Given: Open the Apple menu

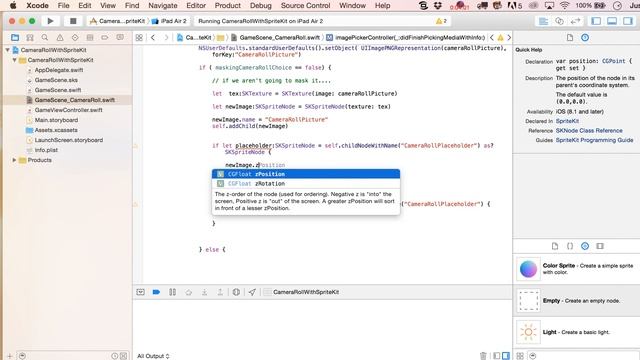Looking at the screenshot, I should pyautogui.click(x=13, y=6).
